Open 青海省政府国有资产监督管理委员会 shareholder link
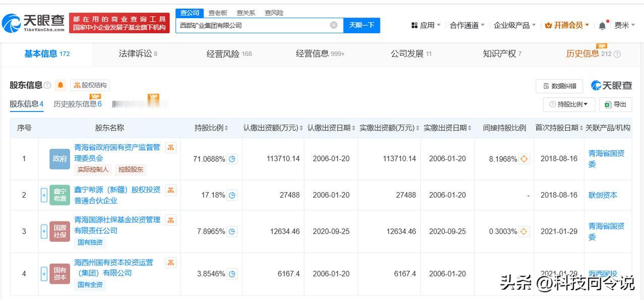The height and width of the screenshot is (300, 644). coord(117,152)
